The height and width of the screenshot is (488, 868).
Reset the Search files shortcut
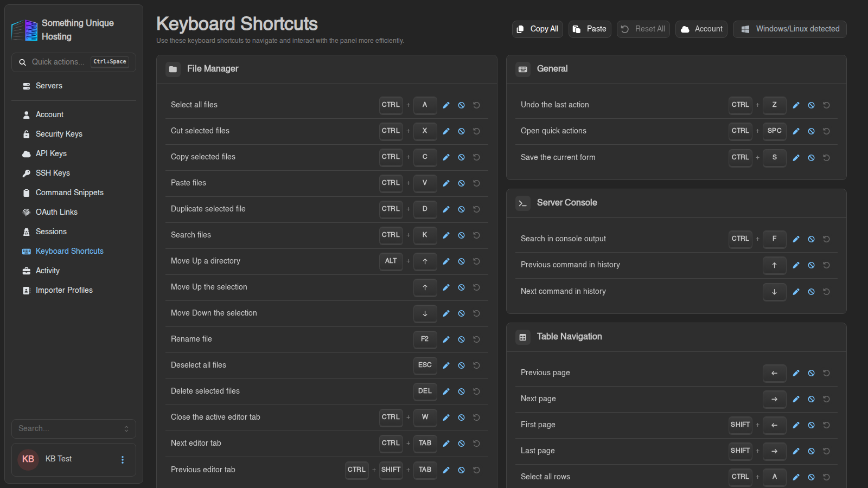tap(476, 235)
